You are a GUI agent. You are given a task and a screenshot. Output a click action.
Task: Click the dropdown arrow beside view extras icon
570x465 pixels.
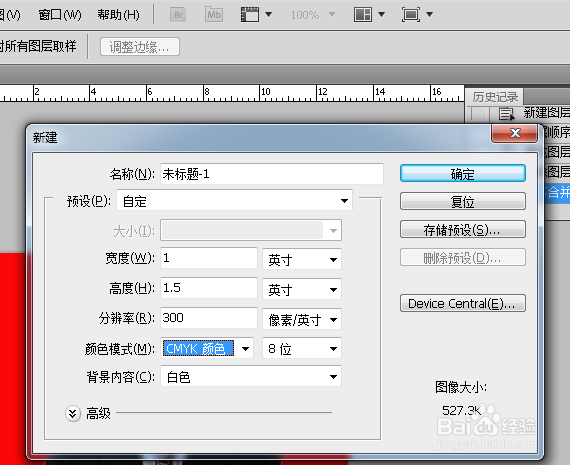[269, 15]
